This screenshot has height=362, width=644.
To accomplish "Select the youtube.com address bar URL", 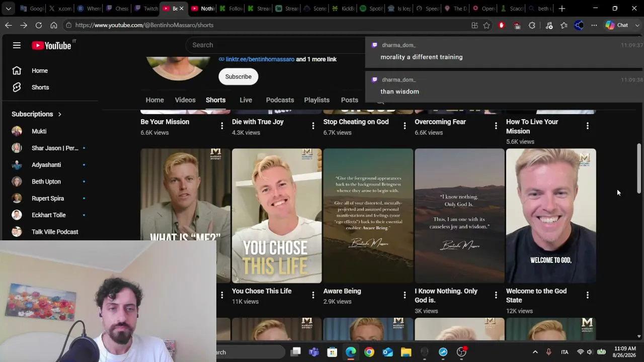I will click(x=144, y=25).
